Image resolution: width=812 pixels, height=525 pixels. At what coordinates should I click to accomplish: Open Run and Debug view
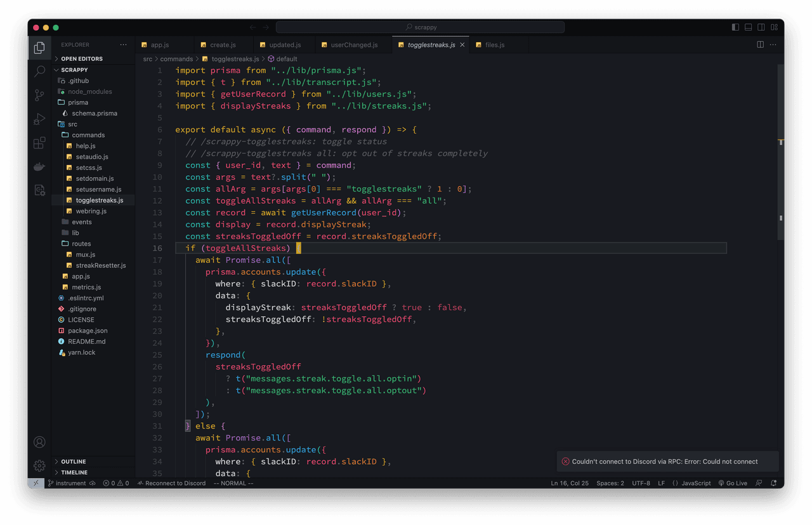[39, 119]
